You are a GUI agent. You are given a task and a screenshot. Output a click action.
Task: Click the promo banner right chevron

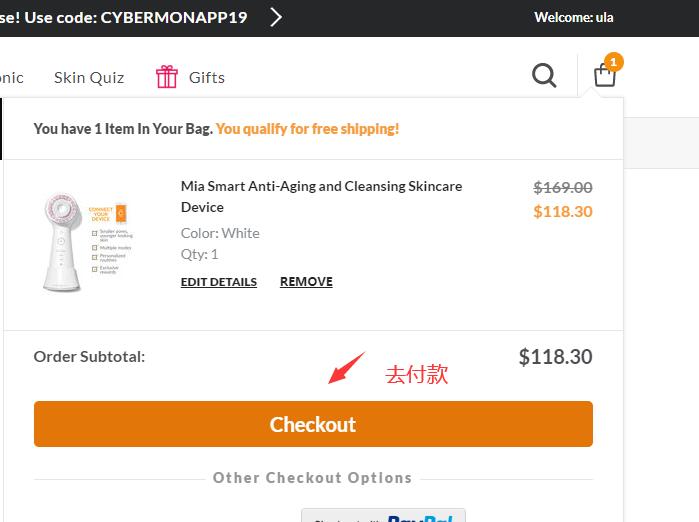point(276,17)
